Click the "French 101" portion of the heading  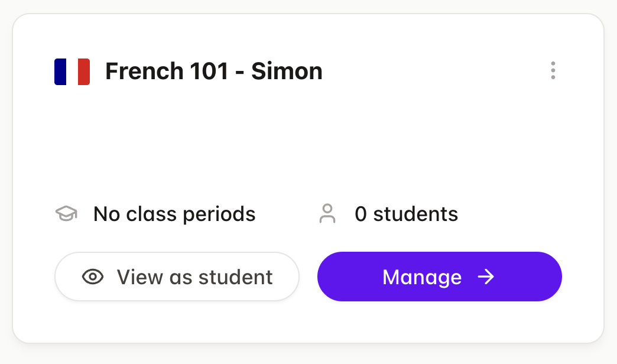pyautogui.click(x=167, y=71)
